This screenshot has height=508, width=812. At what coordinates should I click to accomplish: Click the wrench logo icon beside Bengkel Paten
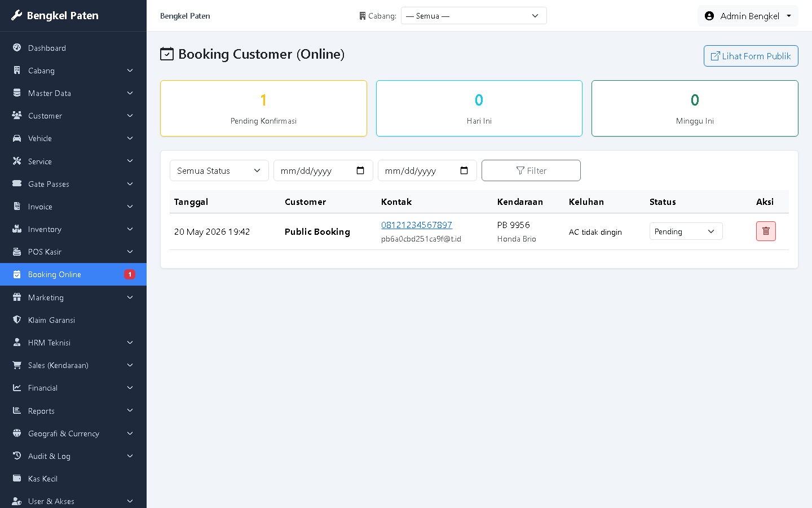(17, 15)
